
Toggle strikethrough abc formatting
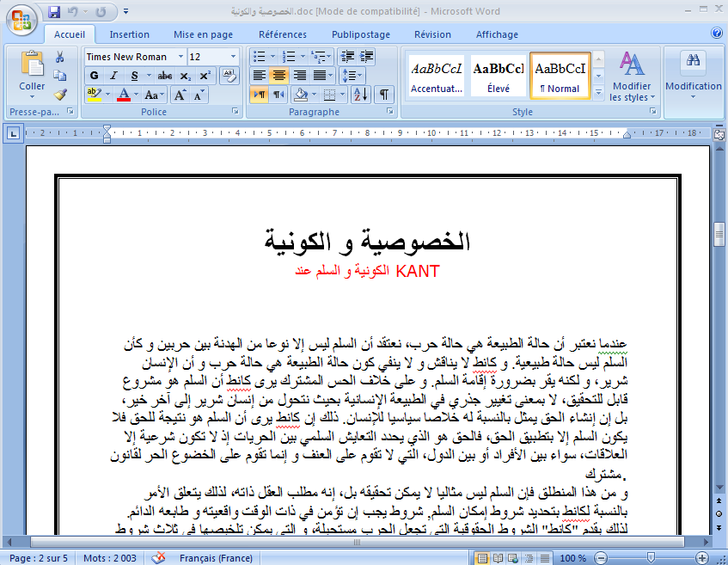(165, 76)
